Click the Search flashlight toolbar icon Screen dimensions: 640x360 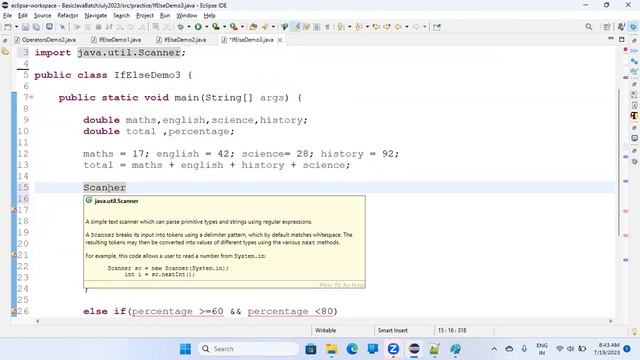[x=284, y=27]
